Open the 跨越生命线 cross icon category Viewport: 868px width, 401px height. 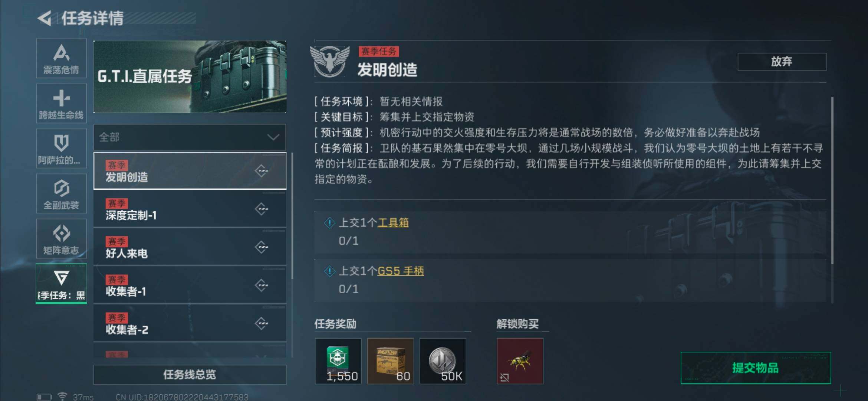[61, 103]
